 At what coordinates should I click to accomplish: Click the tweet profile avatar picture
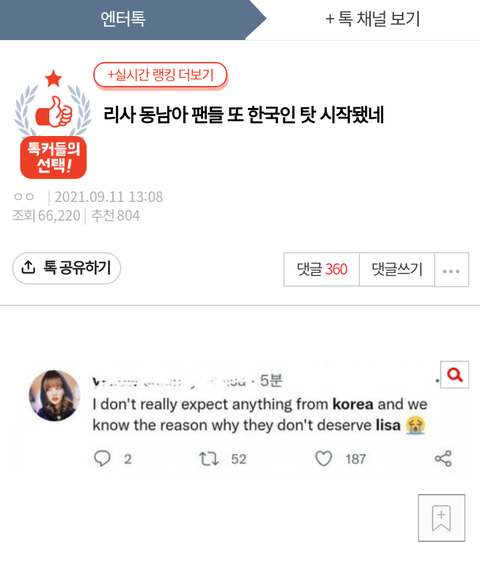click(55, 396)
